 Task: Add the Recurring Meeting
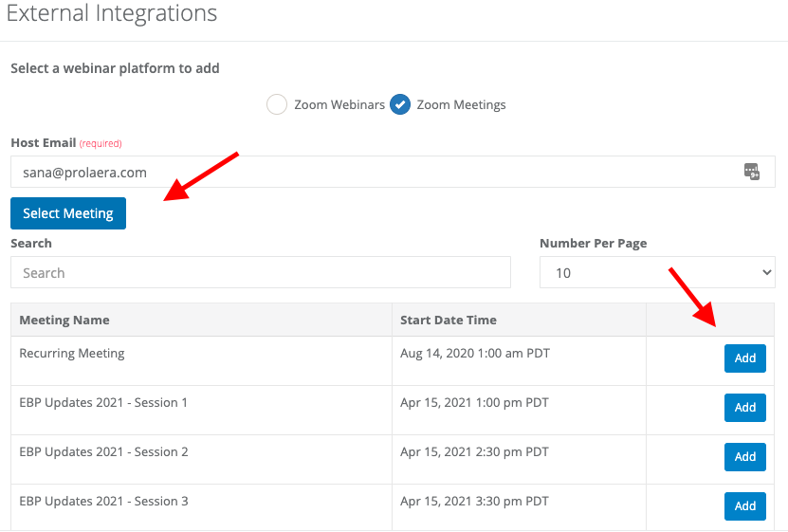point(745,358)
